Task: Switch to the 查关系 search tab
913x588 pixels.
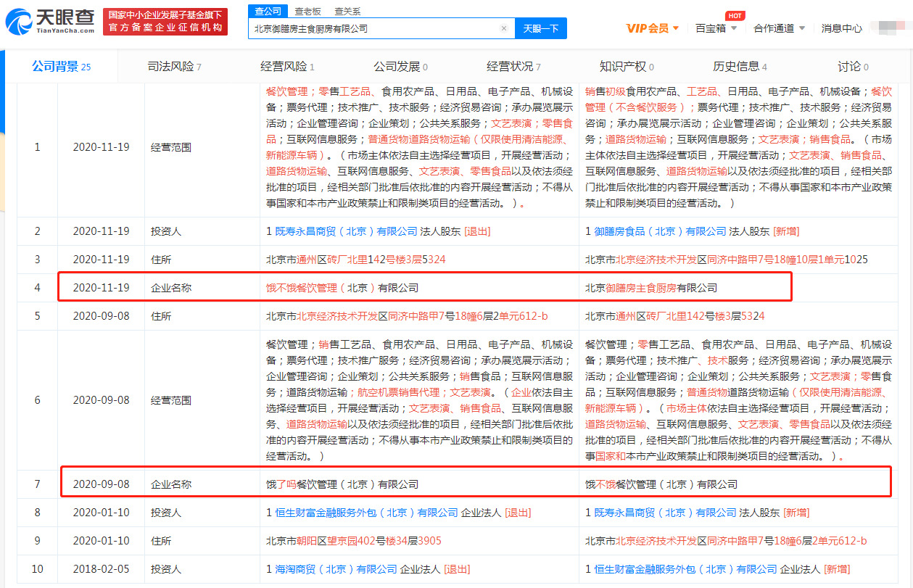Action: (x=347, y=12)
